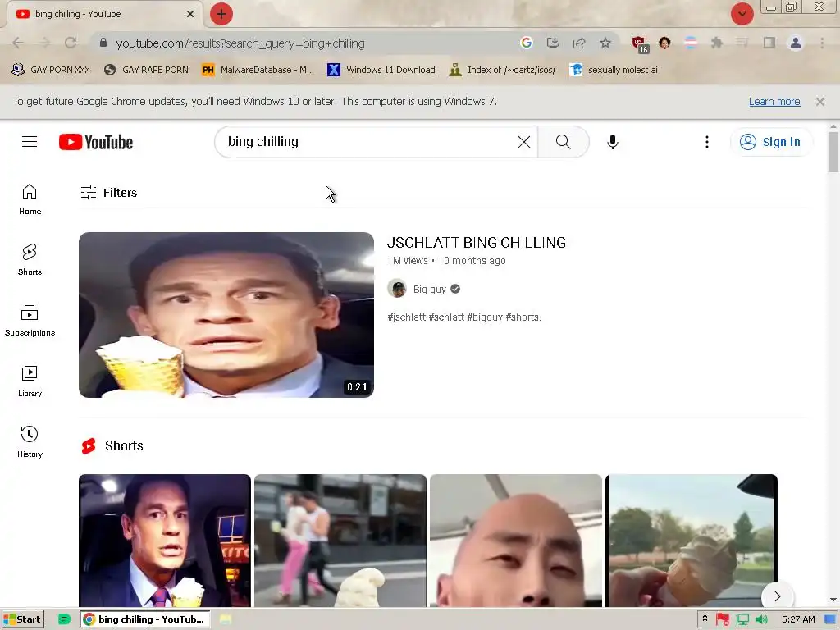Open the Big guy channel avatar
The width and height of the screenshot is (840, 630).
click(397, 289)
